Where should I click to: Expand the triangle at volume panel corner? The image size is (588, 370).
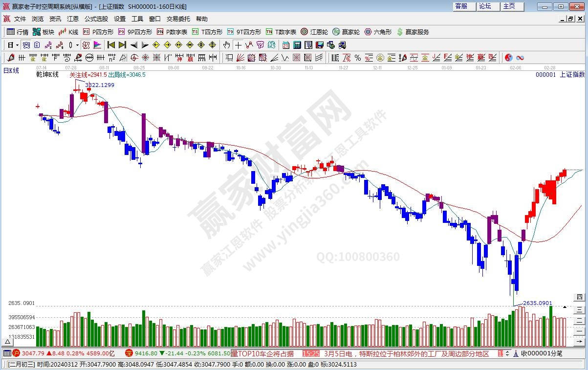click(566, 307)
